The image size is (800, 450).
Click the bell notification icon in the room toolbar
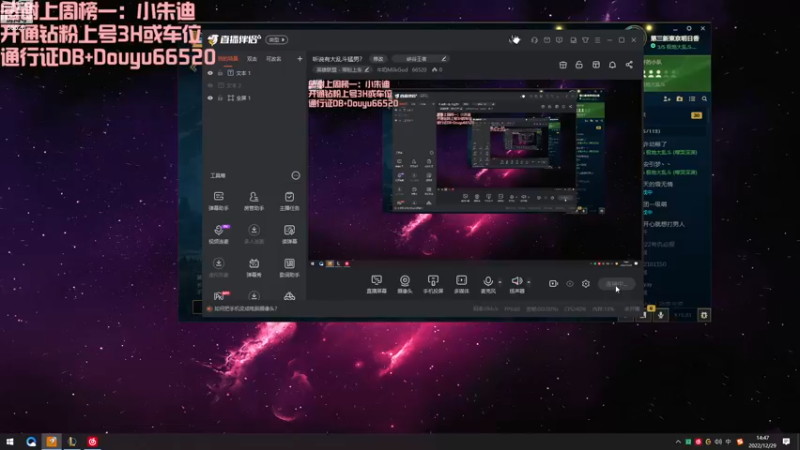point(612,65)
